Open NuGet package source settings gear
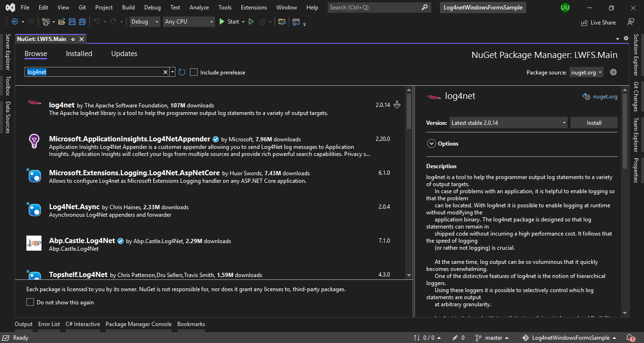 (x=613, y=72)
